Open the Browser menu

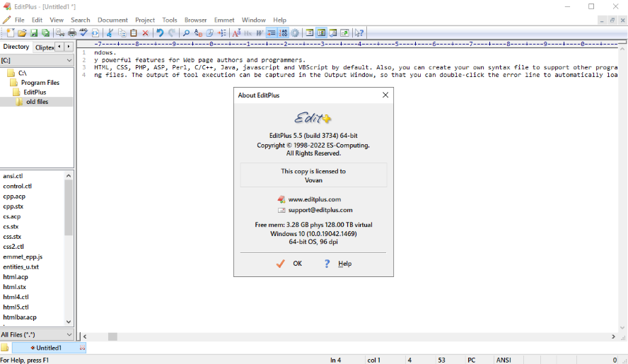(x=195, y=20)
